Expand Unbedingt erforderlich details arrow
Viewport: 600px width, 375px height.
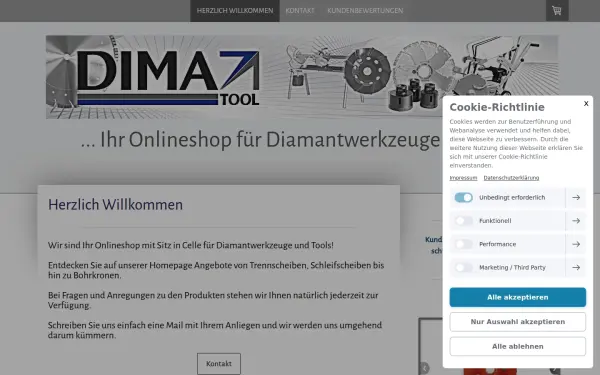(x=576, y=197)
